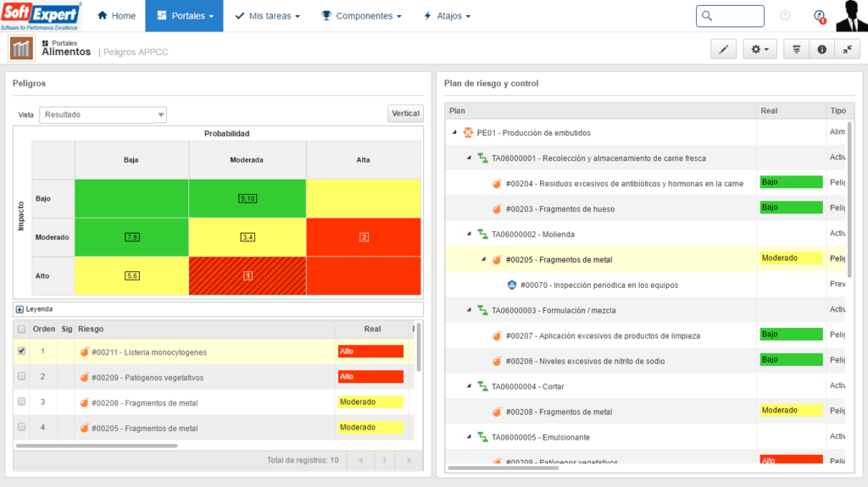Click the hatched red matrix cell labeled 1
868x487 pixels.
pos(248,276)
